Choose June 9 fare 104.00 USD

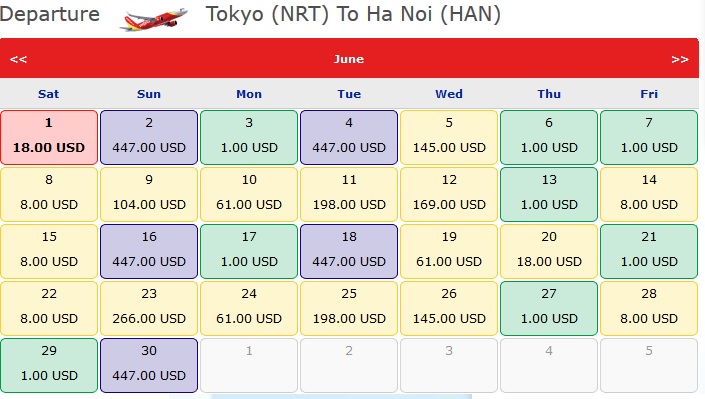point(149,194)
